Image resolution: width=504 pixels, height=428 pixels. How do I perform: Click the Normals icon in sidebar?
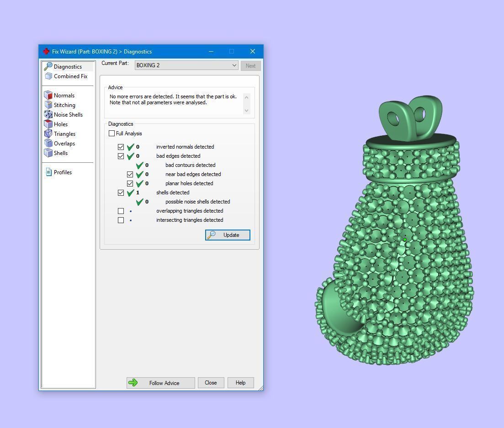[48, 95]
